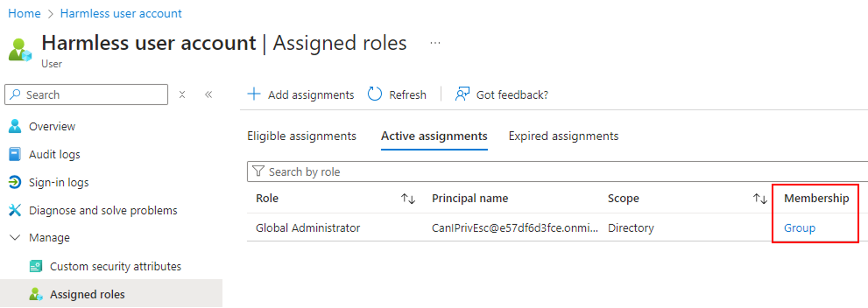Open the ellipsis more options menu
The image size is (868, 308).
click(x=435, y=43)
